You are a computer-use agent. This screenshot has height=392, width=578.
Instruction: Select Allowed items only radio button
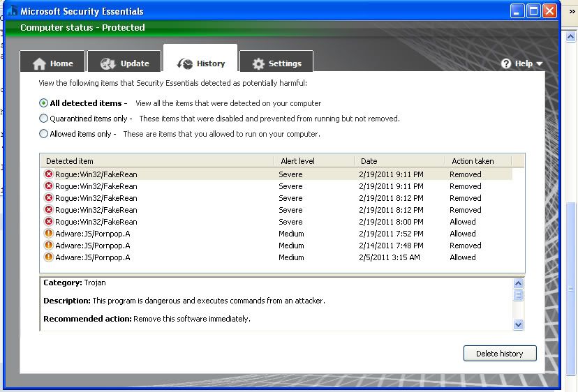[43, 133]
